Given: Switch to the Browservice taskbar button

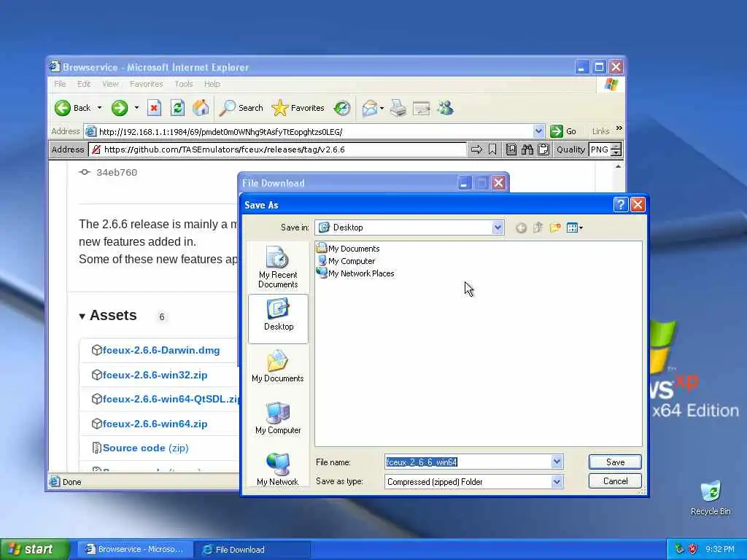Looking at the screenshot, I should tap(135, 550).
